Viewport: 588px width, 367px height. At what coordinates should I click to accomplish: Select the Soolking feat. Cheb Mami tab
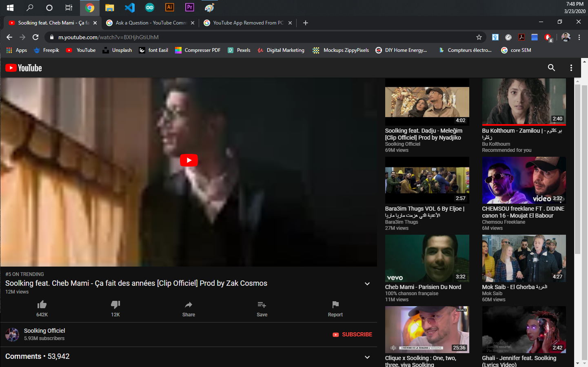[x=53, y=23]
